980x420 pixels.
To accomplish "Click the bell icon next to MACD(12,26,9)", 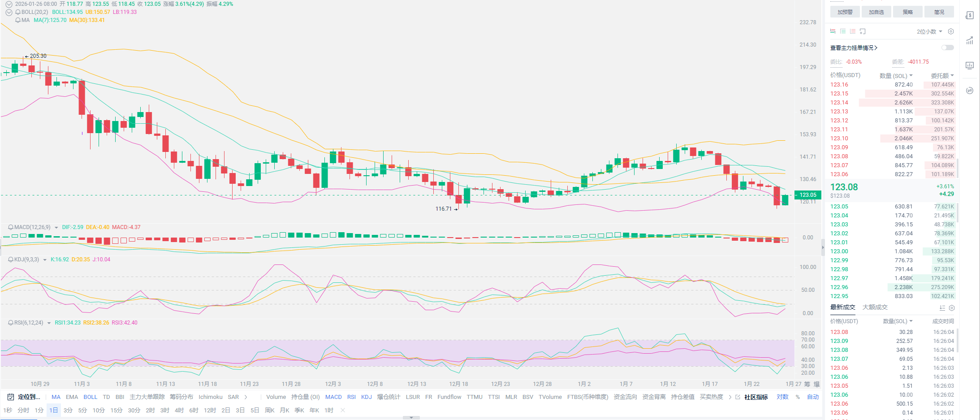I will pyautogui.click(x=11, y=227).
